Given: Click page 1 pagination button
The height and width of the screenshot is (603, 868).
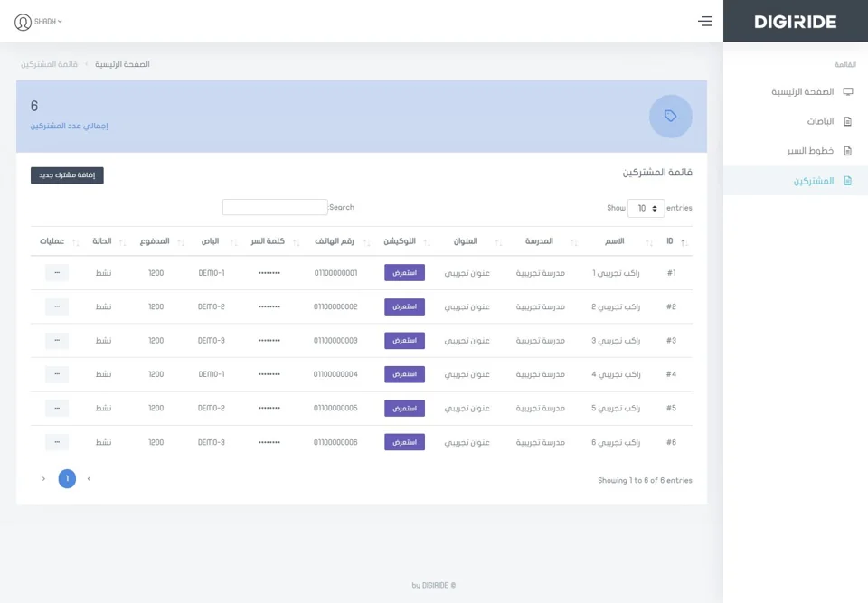Looking at the screenshot, I should click(67, 478).
